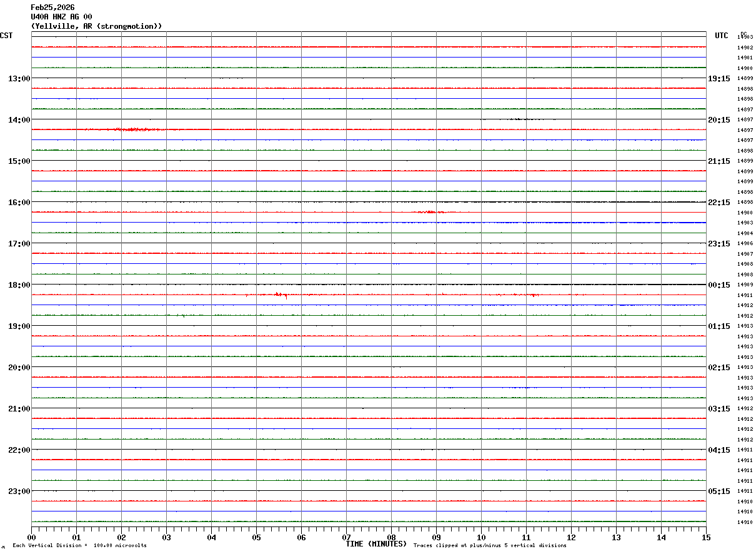This screenshot has height=554, width=756.
Task: Click minute 01 on the time axis
Action: click(77, 537)
